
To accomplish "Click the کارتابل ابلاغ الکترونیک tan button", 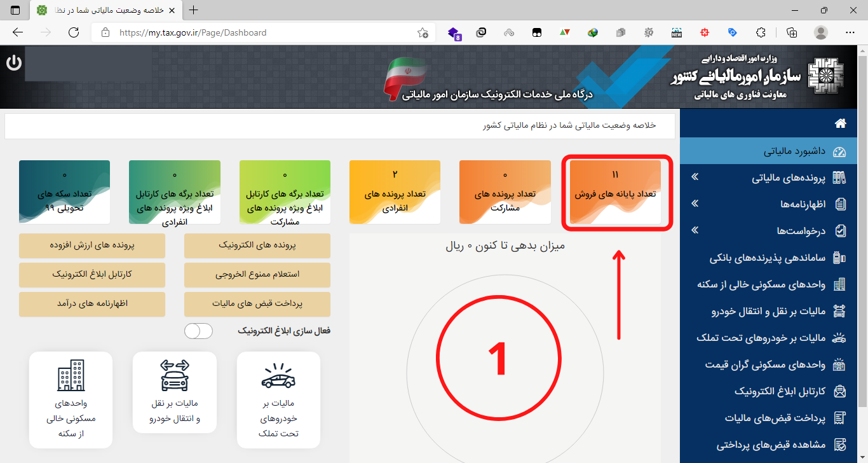I will click(x=92, y=275).
